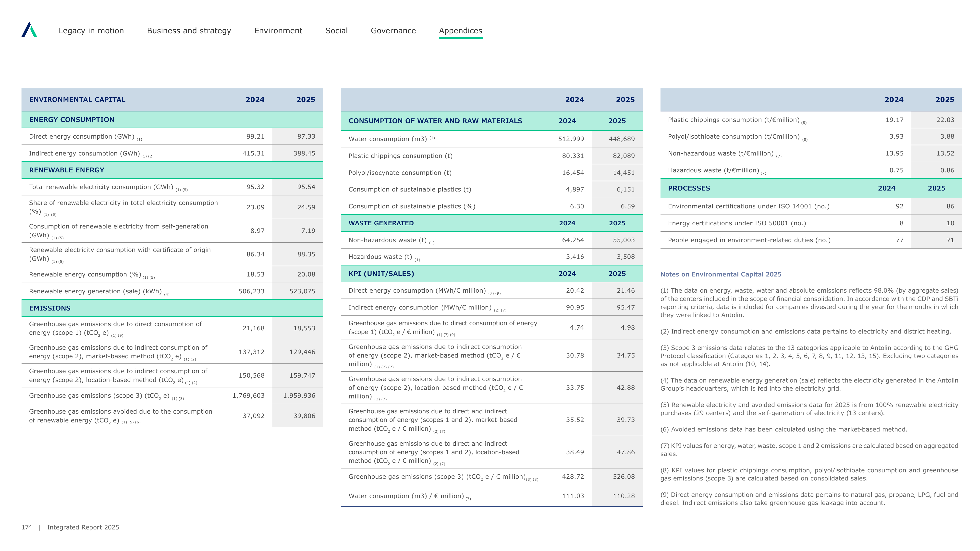Select the Polyol/isocynate consumption (t) label
Screen dimensions: 980x551
[400, 173]
